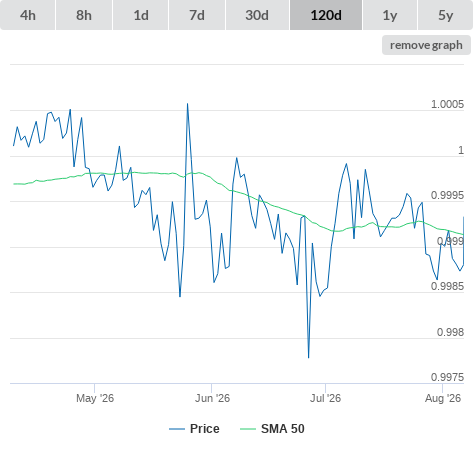
Task: Switch to the 4h time range
Action: [x=28, y=15]
